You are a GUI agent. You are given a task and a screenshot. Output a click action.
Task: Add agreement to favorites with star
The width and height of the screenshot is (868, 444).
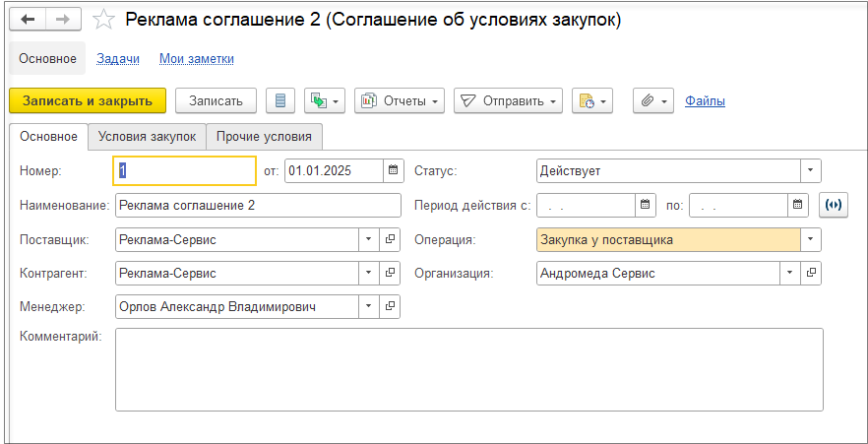[x=101, y=20]
